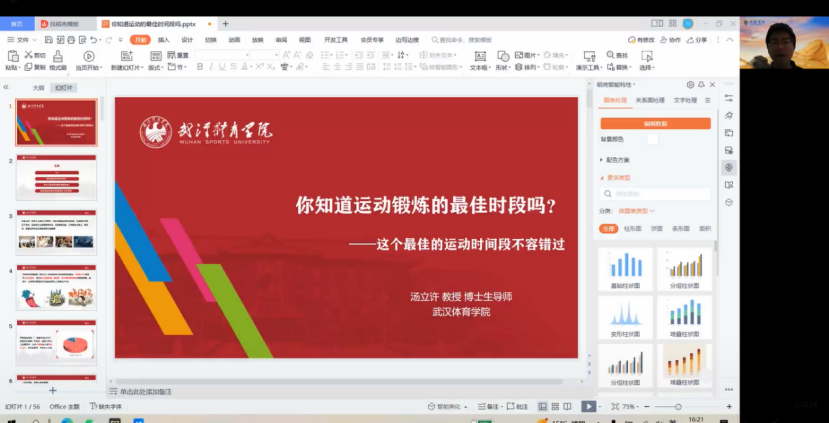The height and width of the screenshot is (423, 829).
Task: Click the 格式刷 format painter icon
Action: click(58, 57)
